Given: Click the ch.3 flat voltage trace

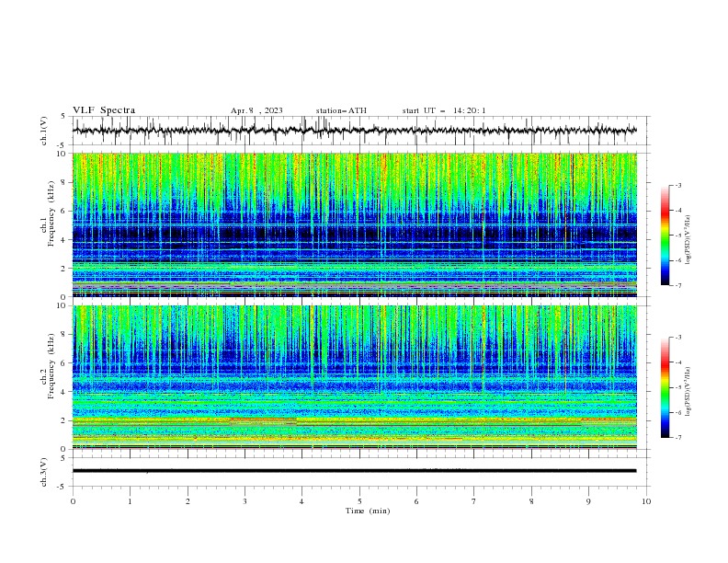Looking at the screenshot, I should coord(354,471).
